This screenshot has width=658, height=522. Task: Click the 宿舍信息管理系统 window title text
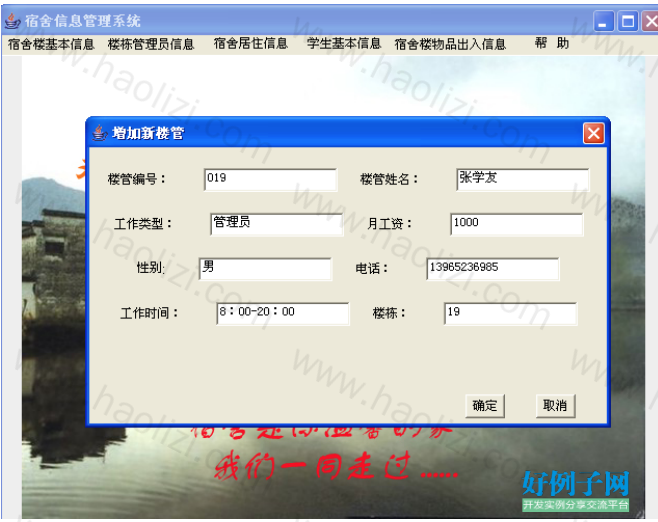click(82, 21)
